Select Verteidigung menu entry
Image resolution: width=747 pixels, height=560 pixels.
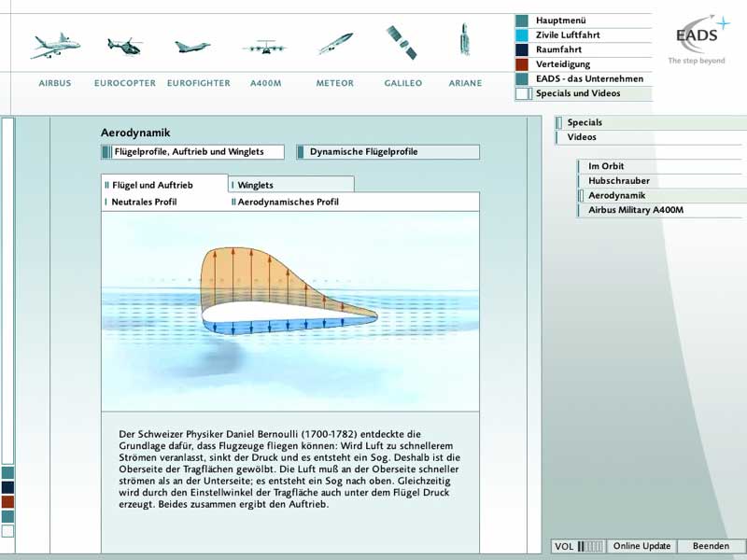click(x=584, y=64)
